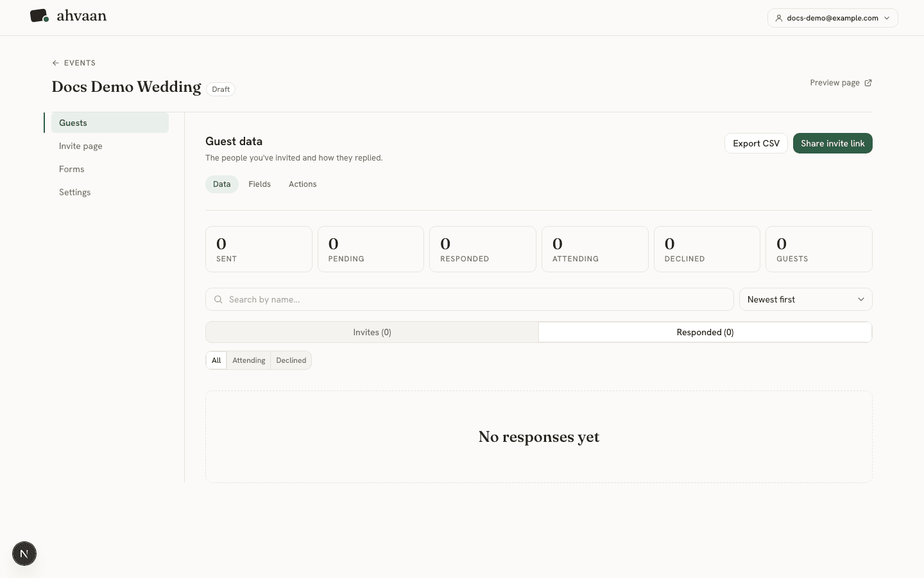
Task: Switch to the Fields tab
Action: (x=260, y=184)
